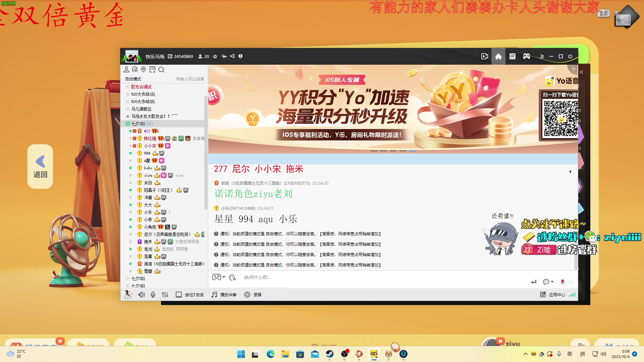Open the game controller dropdown in chat input bar
644x362 pixels.
tap(219, 277)
